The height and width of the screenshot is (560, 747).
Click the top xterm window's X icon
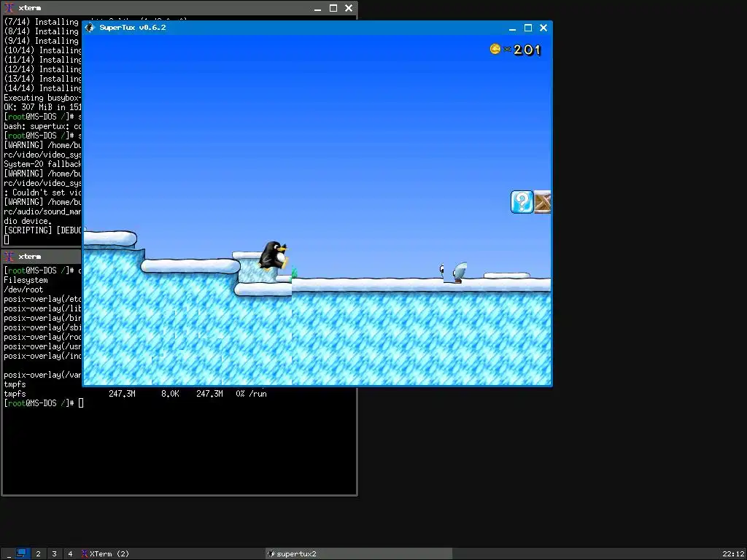coord(9,8)
